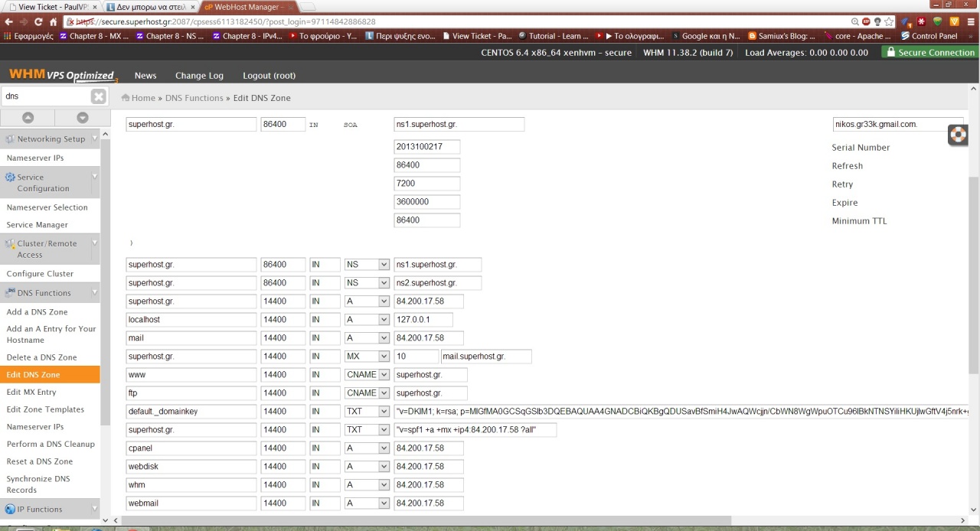Collapse the DNS Functions section

(x=95, y=292)
